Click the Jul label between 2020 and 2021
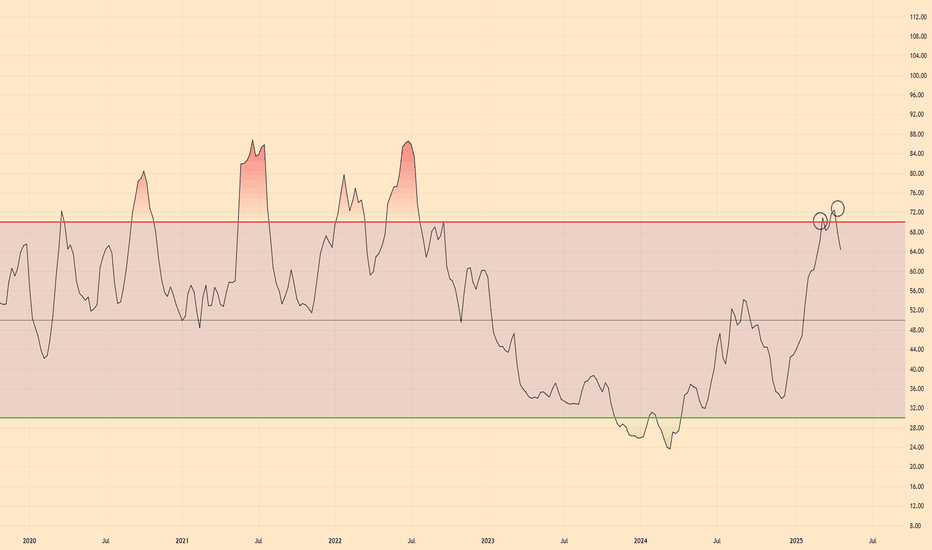The width and height of the screenshot is (932, 550). point(105,541)
